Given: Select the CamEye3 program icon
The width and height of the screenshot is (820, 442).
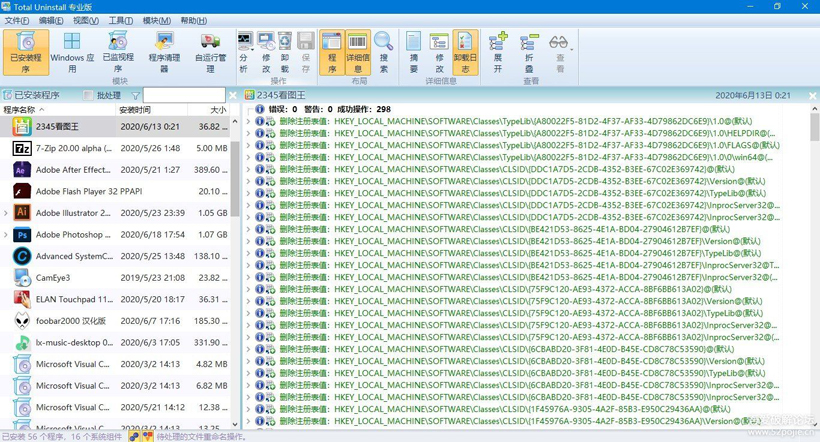Looking at the screenshot, I should tap(22, 278).
